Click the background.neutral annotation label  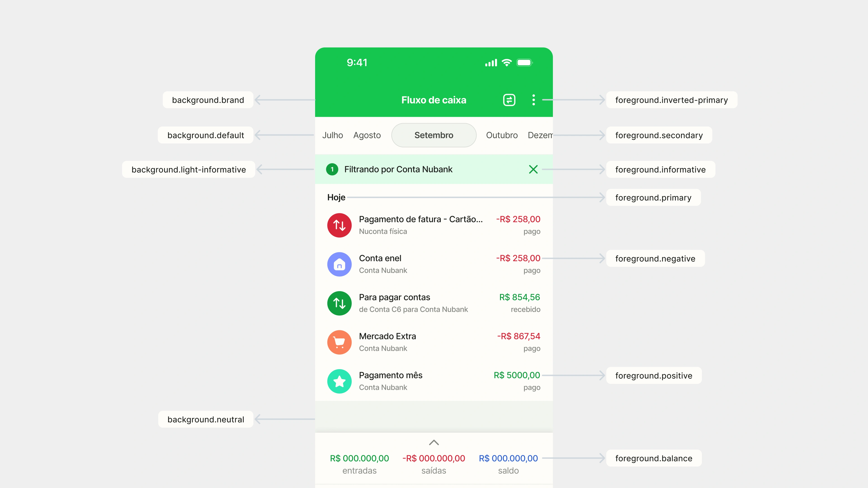pos(205,420)
